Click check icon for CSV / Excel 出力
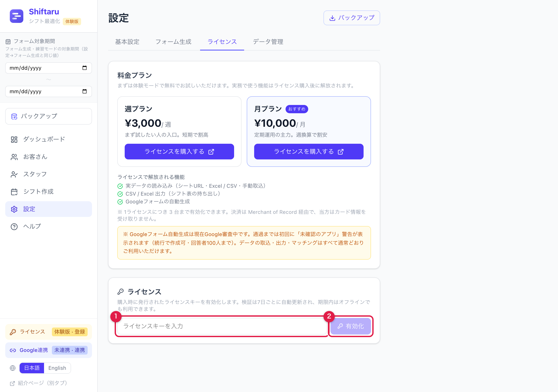 pyautogui.click(x=120, y=194)
